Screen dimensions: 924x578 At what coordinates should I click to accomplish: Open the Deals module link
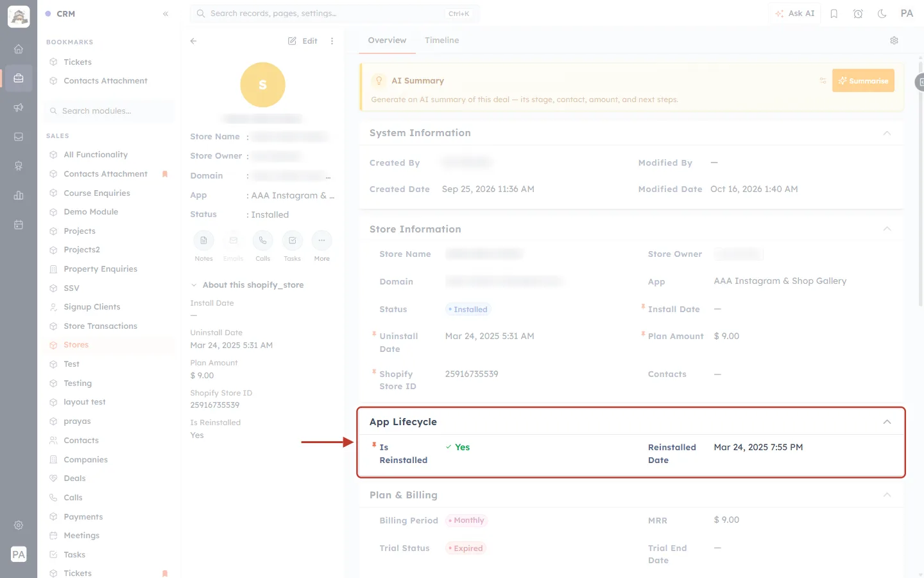(74, 478)
